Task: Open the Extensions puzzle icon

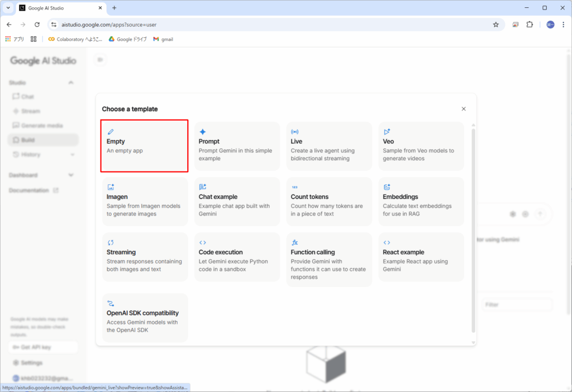Action: pos(530,25)
